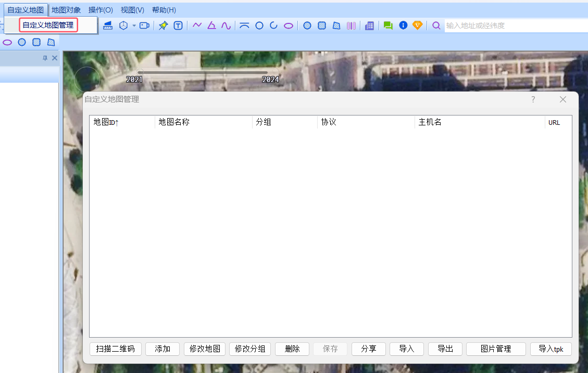Click the blue information icon
Screen dimensions: 588x373
coord(403,25)
